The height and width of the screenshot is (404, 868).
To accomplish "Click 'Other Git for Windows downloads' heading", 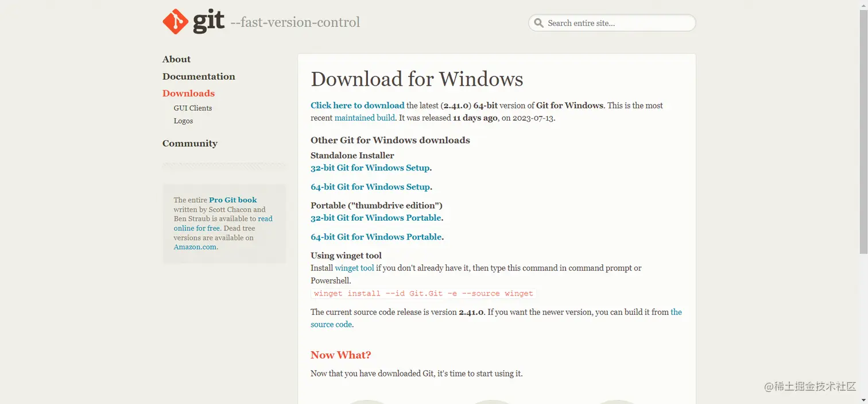I will (390, 140).
